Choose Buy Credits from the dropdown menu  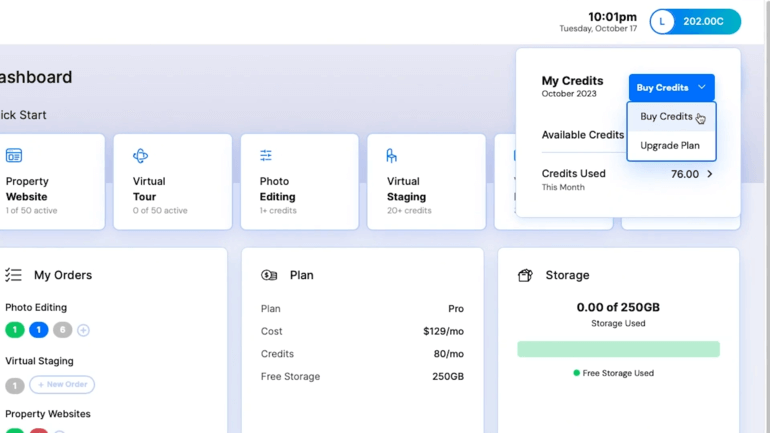click(x=666, y=117)
